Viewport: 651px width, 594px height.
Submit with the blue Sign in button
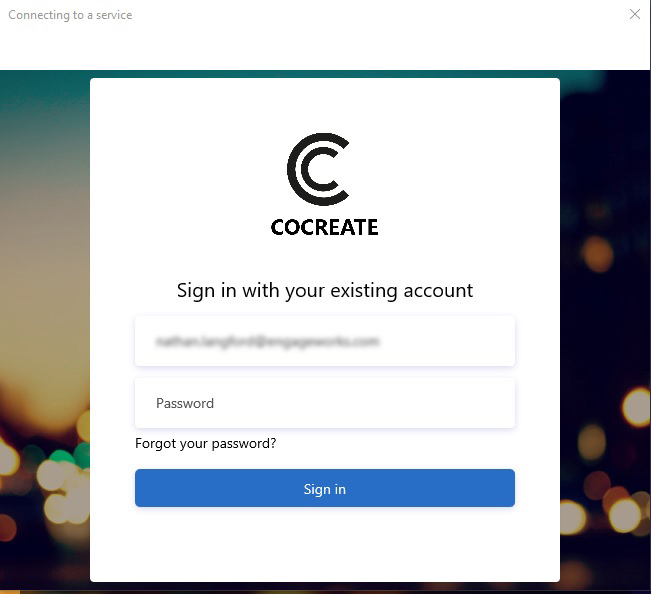(x=325, y=488)
